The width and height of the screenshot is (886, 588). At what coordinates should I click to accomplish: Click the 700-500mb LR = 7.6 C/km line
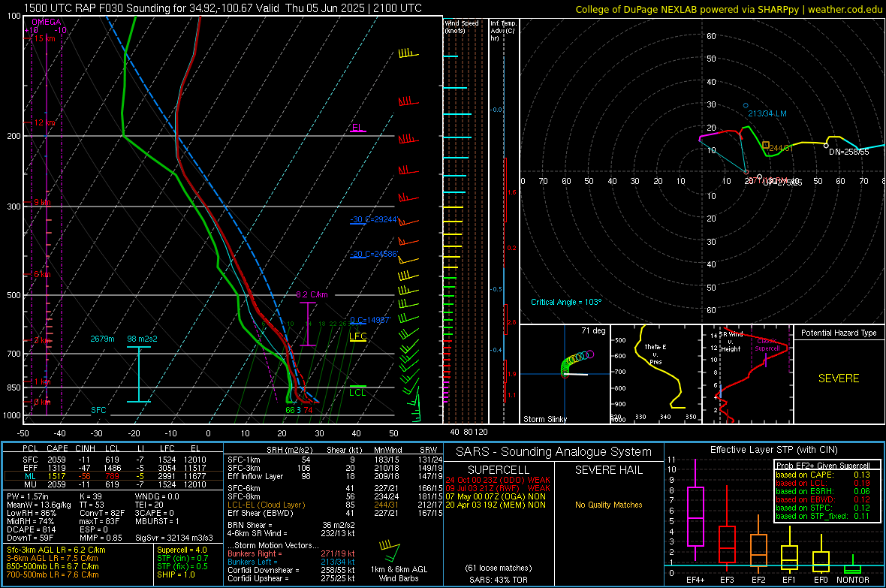pyautogui.click(x=53, y=574)
